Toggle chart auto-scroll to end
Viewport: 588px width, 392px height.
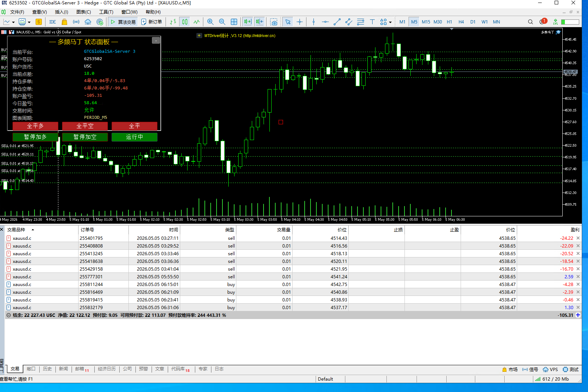click(x=248, y=22)
